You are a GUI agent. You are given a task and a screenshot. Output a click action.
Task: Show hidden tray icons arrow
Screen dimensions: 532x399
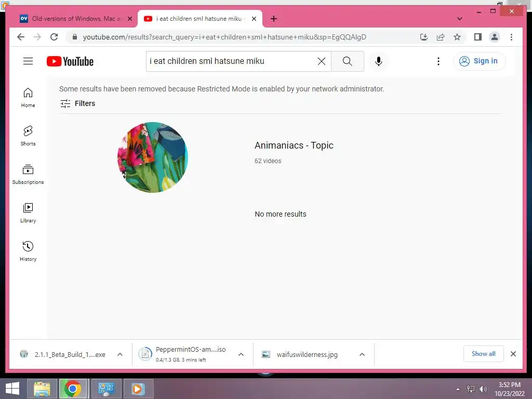tap(458, 389)
